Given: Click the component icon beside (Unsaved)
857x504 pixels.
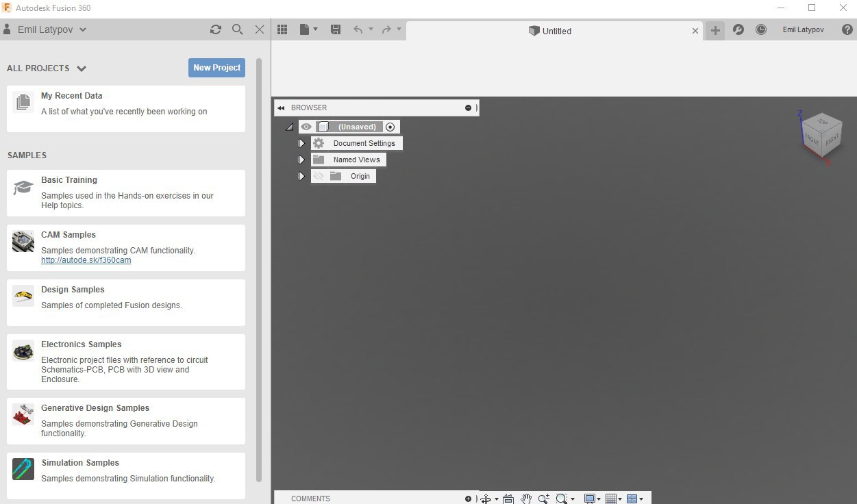Looking at the screenshot, I should click(x=323, y=127).
